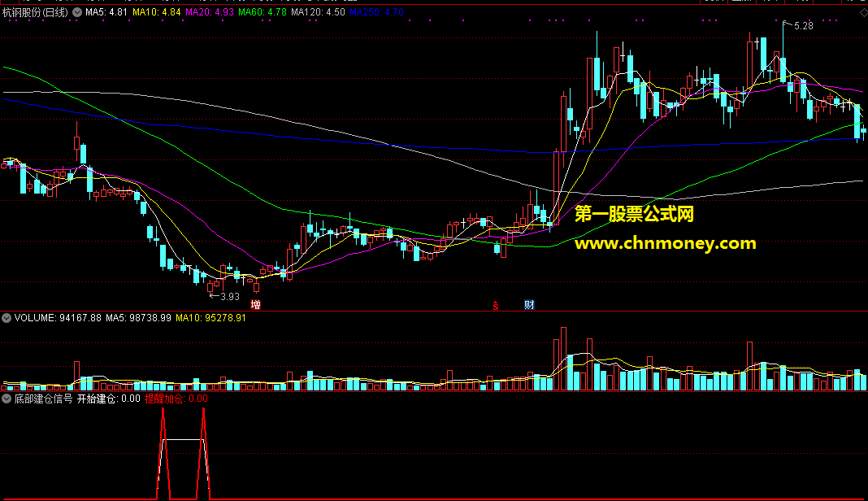Open the 底部建仓信号 pane indicator dropdown
This screenshot has width=868, height=501.
tap(7, 399)
